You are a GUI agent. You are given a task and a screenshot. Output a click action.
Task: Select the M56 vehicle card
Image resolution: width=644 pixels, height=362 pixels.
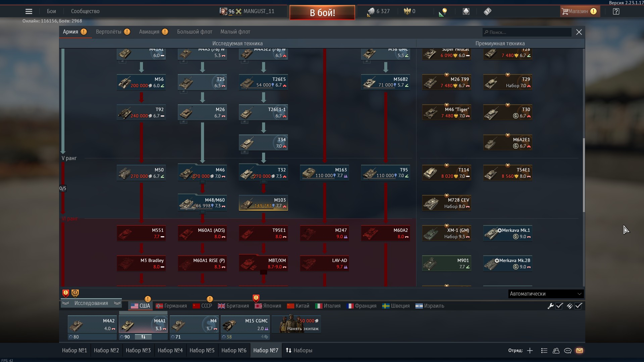click(x=141, y=82)
